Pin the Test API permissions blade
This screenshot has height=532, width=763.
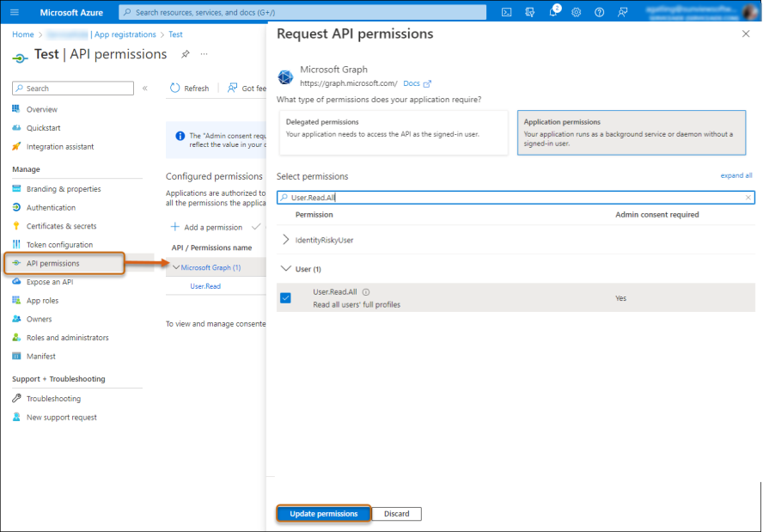tap(186, 54)
